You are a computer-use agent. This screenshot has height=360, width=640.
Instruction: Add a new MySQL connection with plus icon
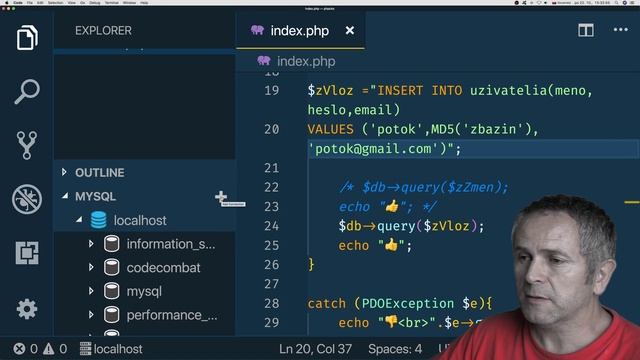221,197
